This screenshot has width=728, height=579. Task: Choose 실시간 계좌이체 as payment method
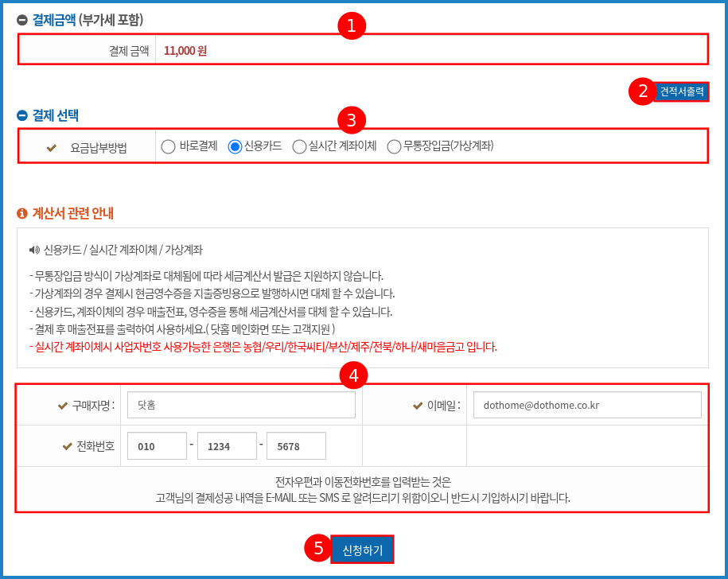[x=299, y=146]
